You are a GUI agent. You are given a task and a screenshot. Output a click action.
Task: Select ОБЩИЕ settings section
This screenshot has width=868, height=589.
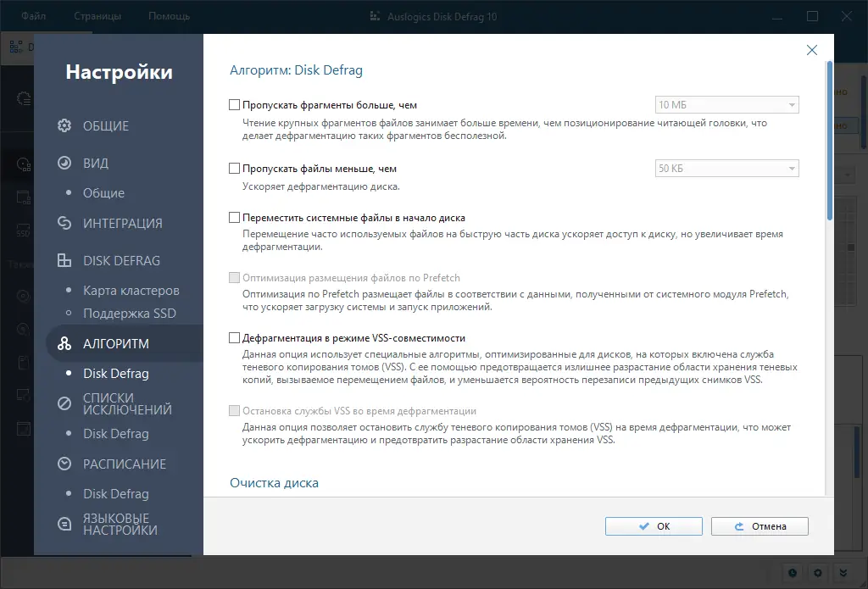coord(106,125)
